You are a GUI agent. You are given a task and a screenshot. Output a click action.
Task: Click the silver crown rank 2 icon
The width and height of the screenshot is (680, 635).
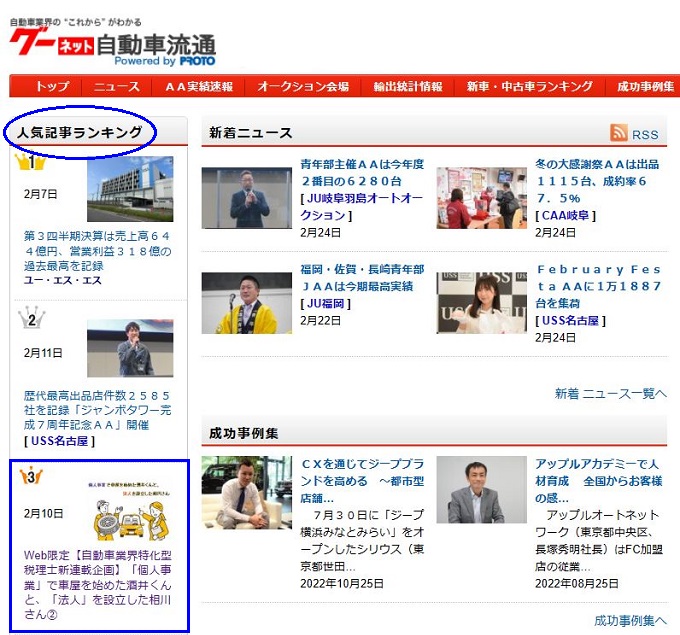[x=32, y=320]
